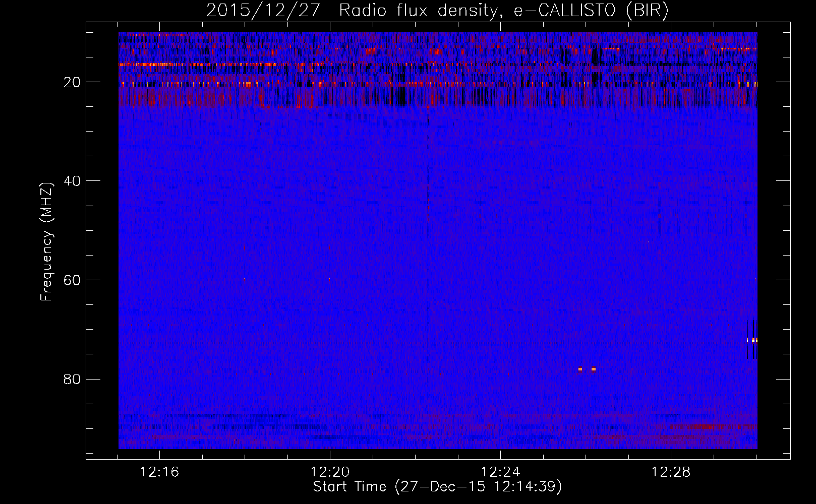Click the '60' frequency tick label

pyautogui.click(x=72, y=280)
